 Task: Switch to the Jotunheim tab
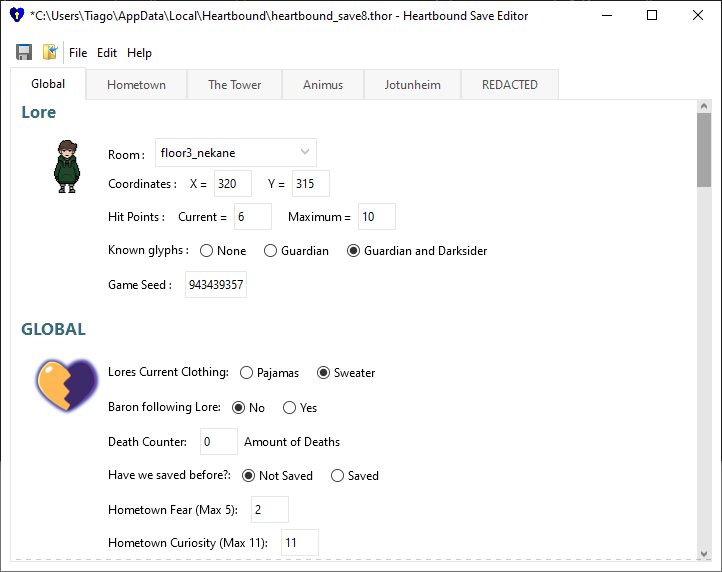(412, 85)
